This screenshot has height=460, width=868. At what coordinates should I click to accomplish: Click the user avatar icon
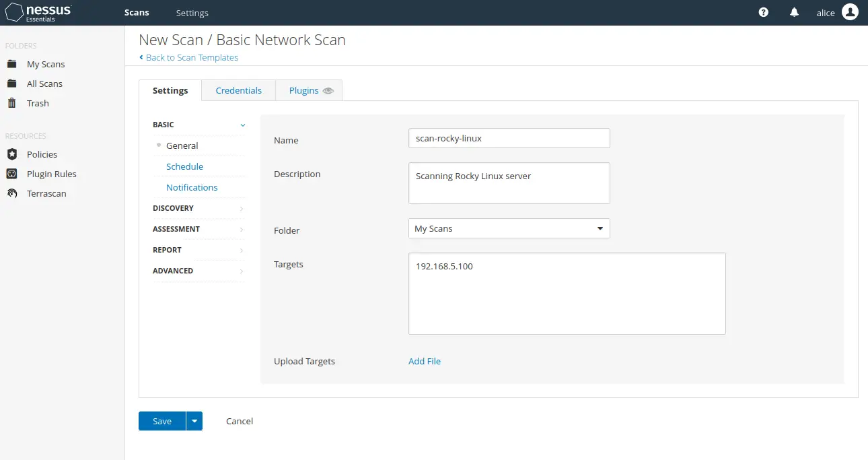tap(850, 12)
